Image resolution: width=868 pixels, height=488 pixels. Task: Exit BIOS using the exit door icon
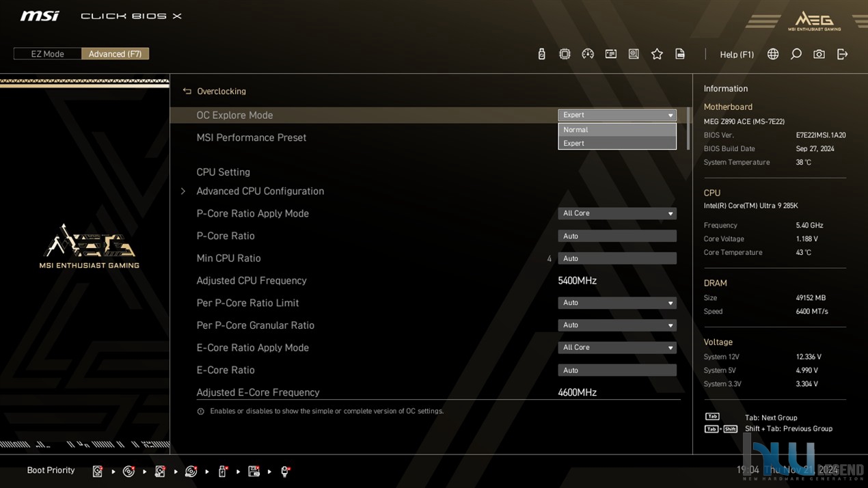pos(842,54)
